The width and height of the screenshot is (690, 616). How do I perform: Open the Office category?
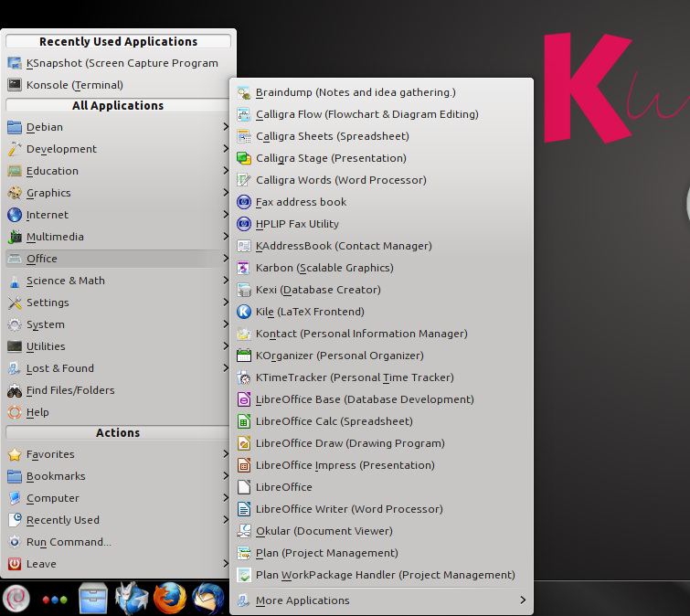click(x=118, y=259)
